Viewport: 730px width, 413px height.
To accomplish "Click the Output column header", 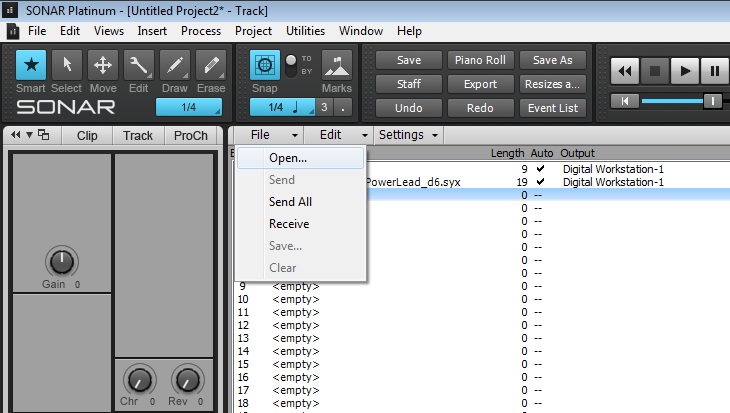I will coord(577,153).
